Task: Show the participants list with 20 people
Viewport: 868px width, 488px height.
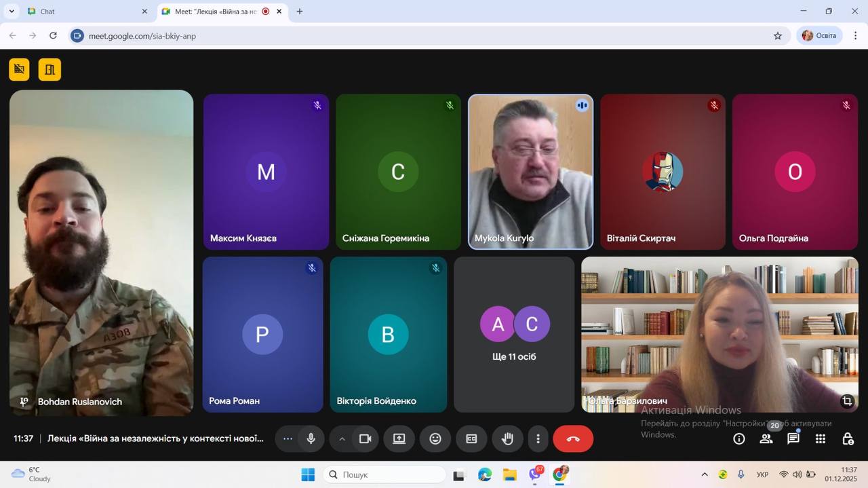Action: tap(766, 439)
